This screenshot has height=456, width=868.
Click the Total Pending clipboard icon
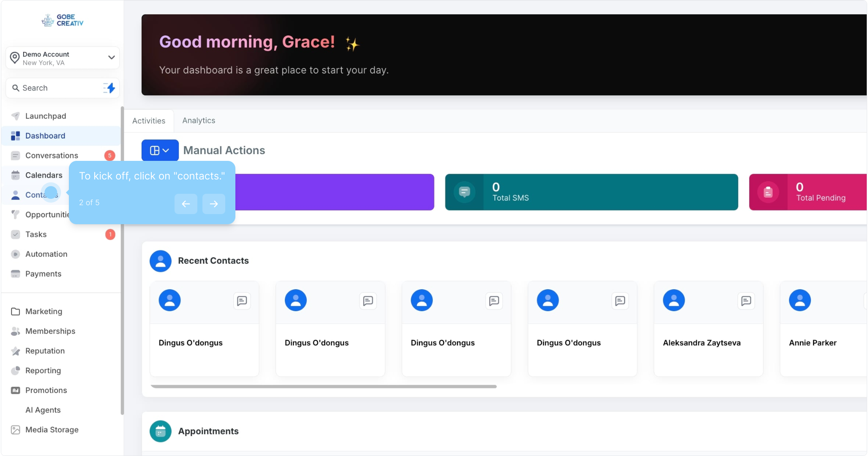[768, 192]
